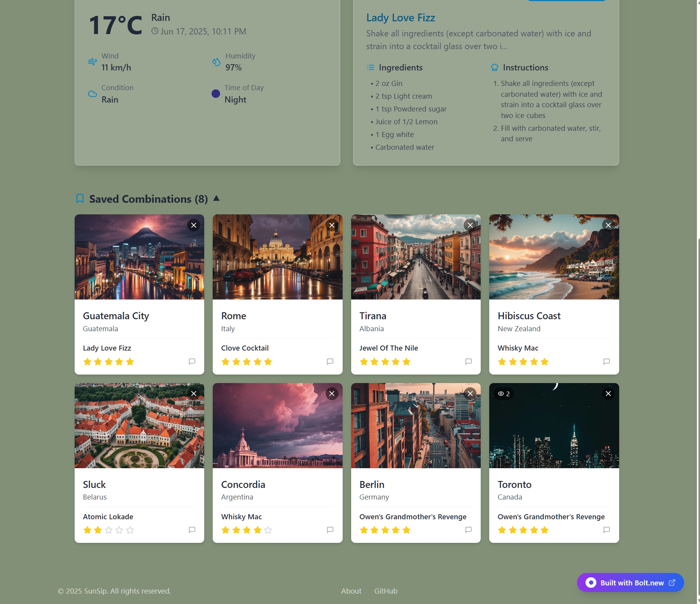Rate Sluck's Atomic Lokade three stars

coord(109,530)
